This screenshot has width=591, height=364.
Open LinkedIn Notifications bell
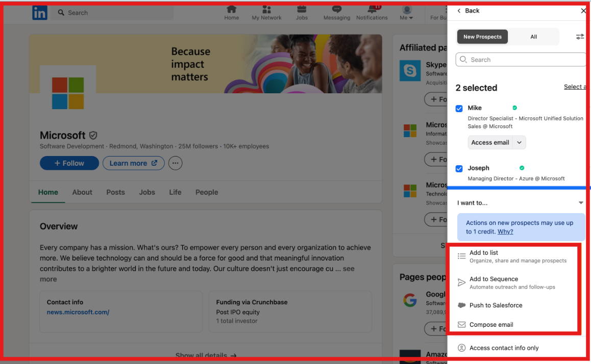coord(372,10)
